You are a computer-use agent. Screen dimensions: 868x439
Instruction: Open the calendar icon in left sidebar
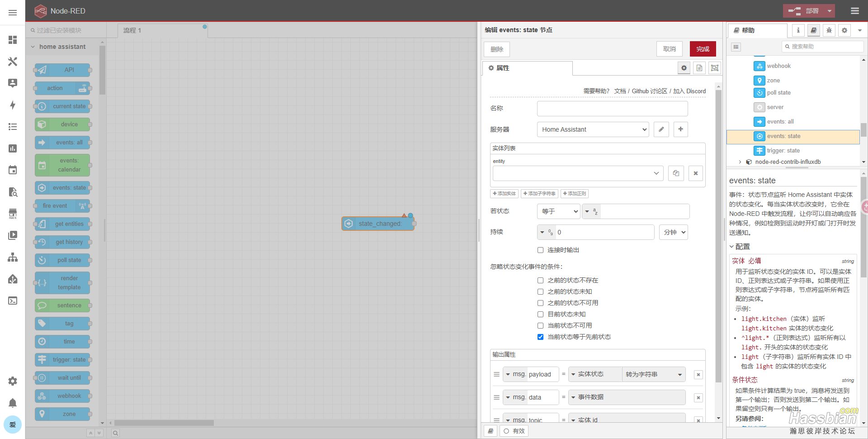(13, 170)
